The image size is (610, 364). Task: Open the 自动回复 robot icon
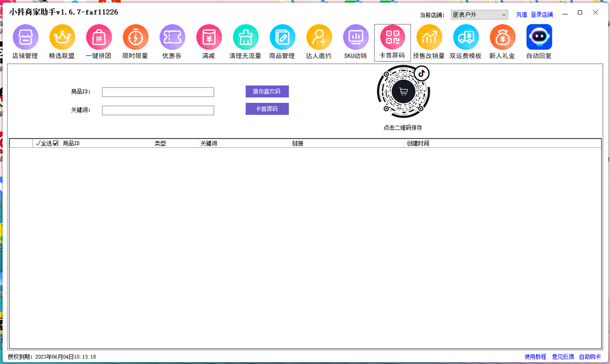point(539,37)
